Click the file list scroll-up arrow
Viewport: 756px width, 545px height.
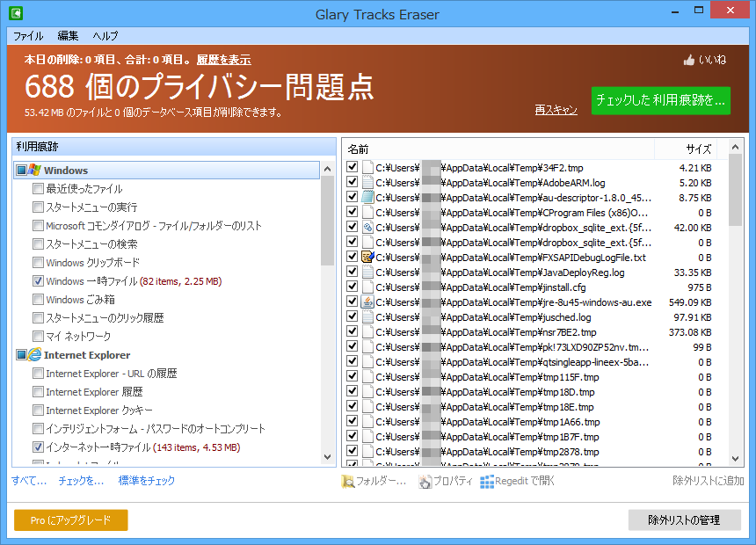pos(735,147)
